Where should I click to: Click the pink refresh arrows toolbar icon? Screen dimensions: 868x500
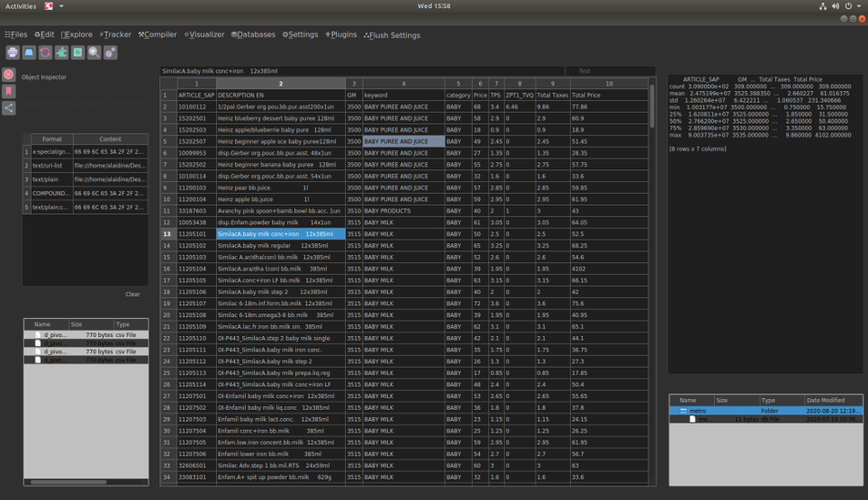(x=45, y=53)
